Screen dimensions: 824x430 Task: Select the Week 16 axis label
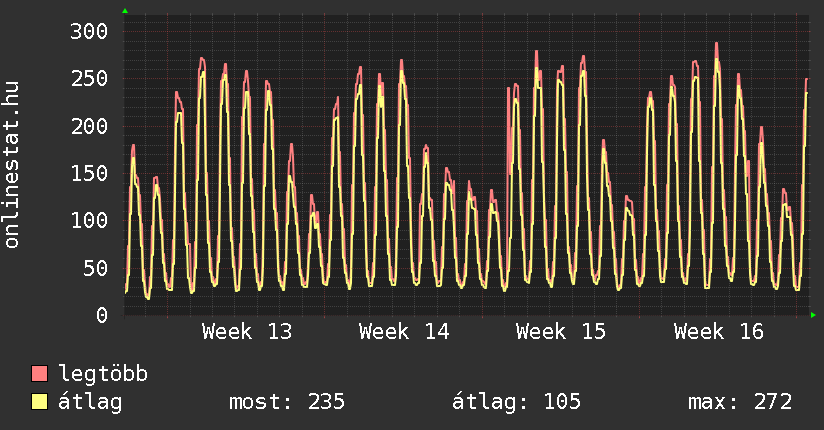(719, 331)
